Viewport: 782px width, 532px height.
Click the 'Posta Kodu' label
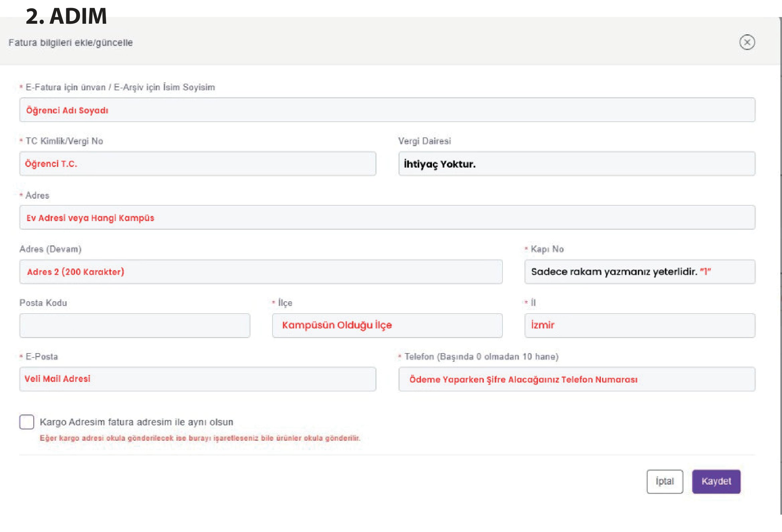(43, 303)
